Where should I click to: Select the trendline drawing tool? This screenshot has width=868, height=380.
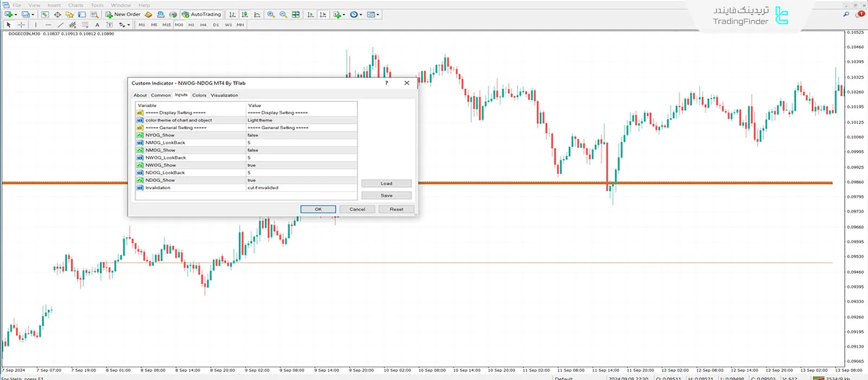60,25
